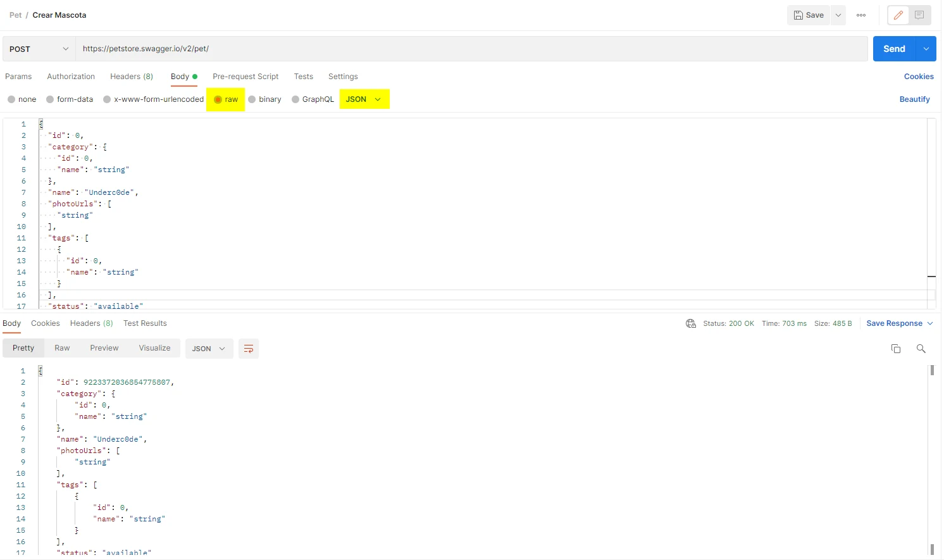Open the comments panel icon

[x=919, y=15]
